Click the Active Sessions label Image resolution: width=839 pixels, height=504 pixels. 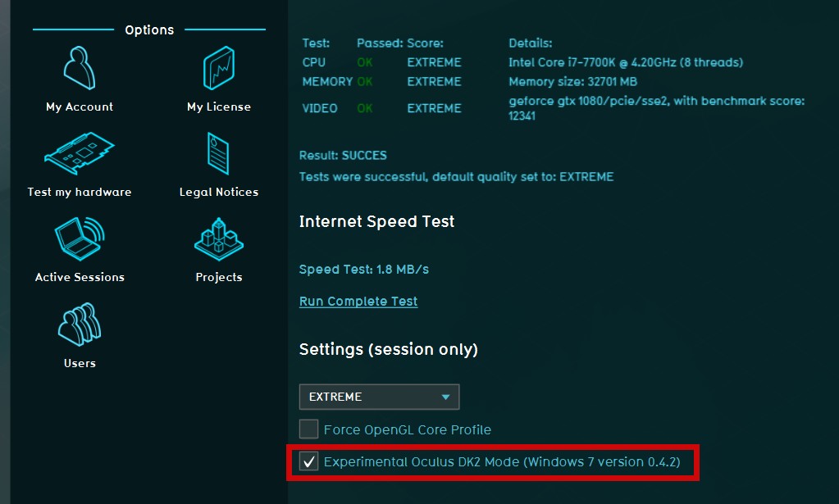(x=80, y=277)
